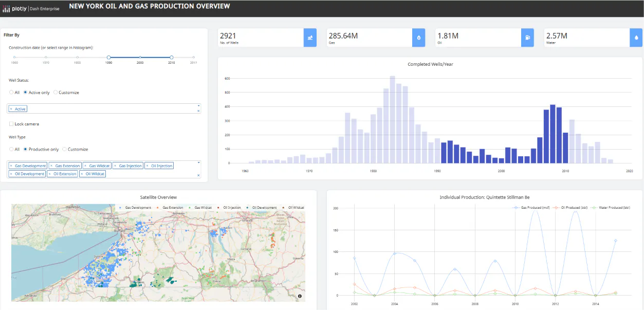The width and height of the screenshot is (644, 310).
Task: Choose Customize for Well Status
Action: click(56, 93)
